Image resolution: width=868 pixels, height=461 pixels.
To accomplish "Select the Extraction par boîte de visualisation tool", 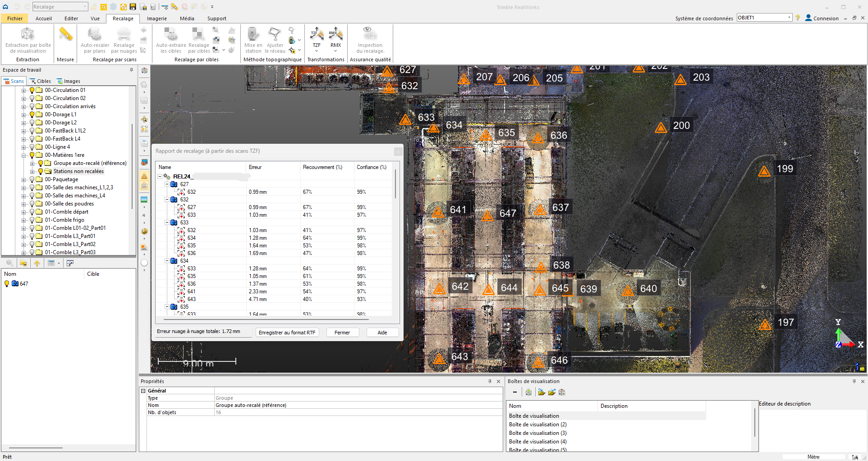I will 28,41.
